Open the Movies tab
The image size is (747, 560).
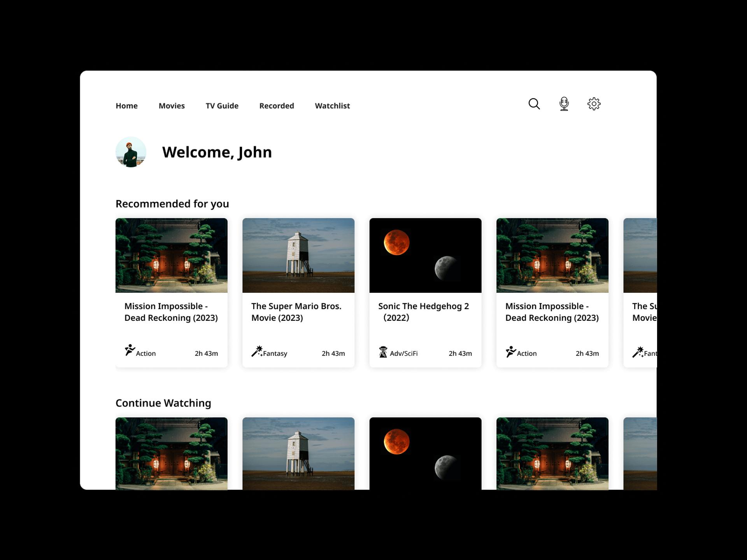(x=172, y=106)
